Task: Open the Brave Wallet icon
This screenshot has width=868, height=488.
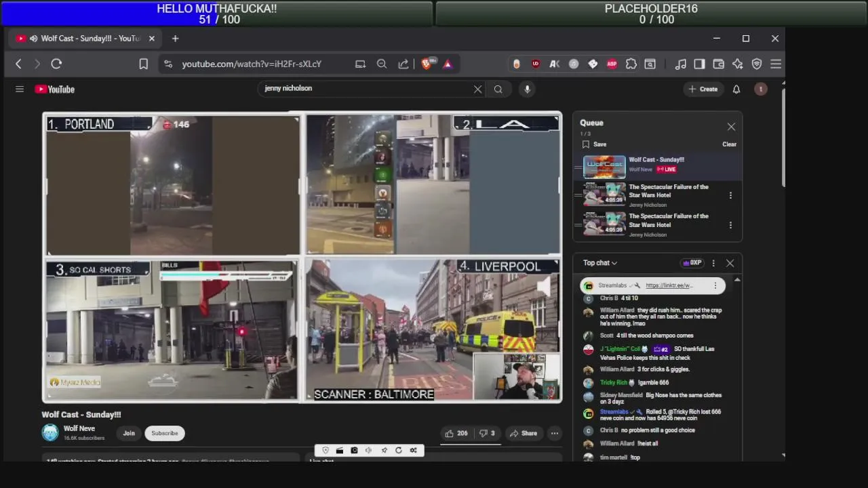Action: (718, 64)
